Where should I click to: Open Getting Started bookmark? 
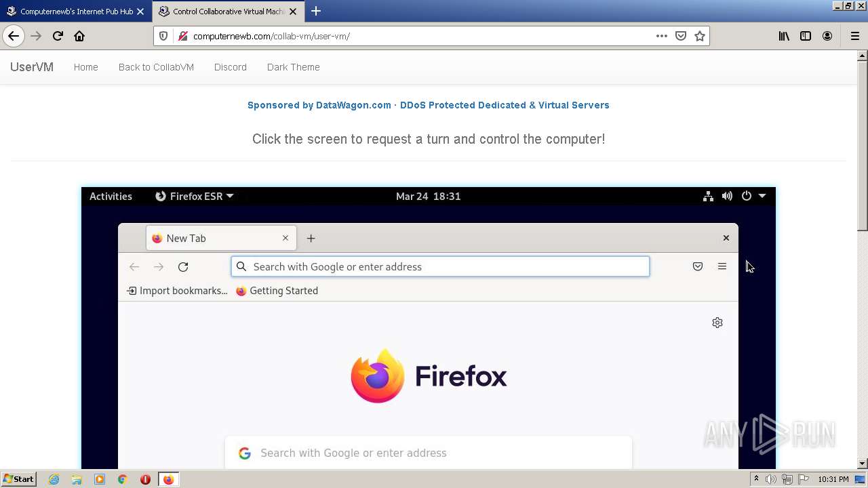coord(277,291)
